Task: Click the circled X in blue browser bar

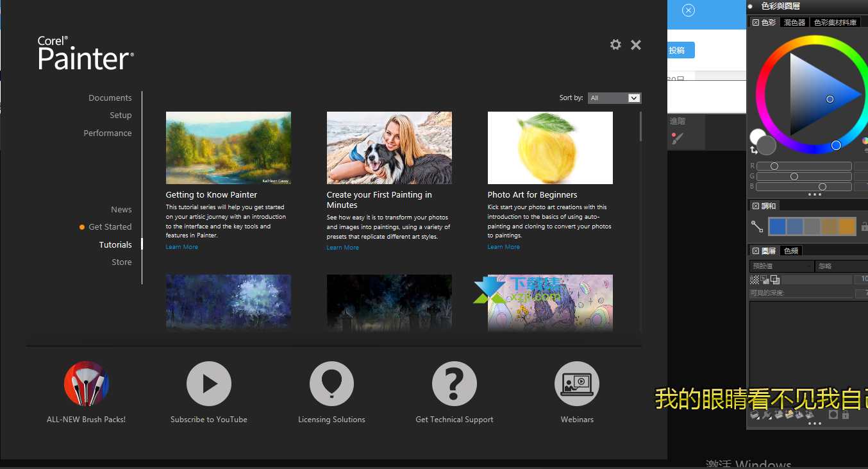Action: (688, 10)
